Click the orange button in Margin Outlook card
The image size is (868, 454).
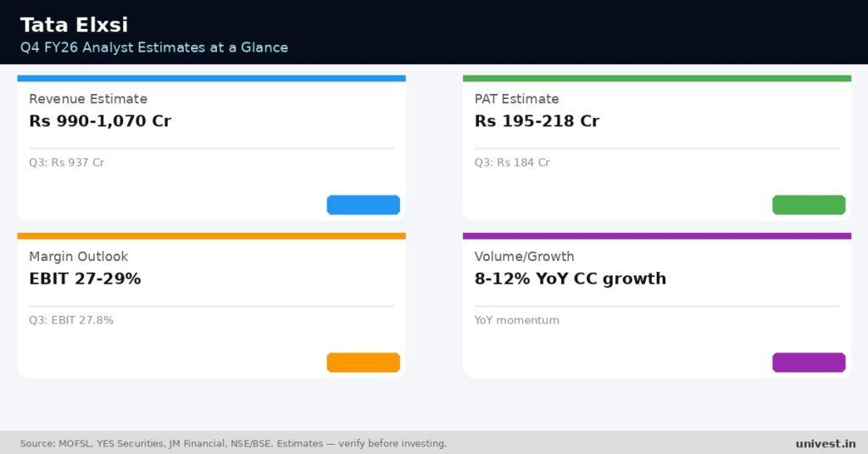(363, 363)
